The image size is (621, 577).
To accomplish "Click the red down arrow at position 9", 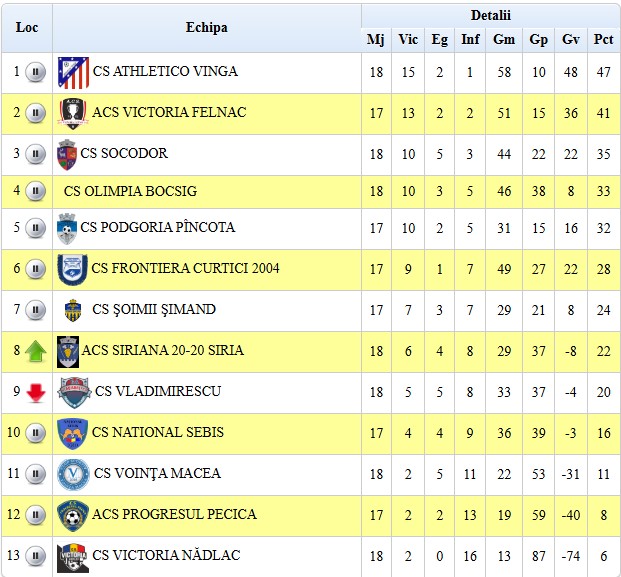I will pos(36,392).
